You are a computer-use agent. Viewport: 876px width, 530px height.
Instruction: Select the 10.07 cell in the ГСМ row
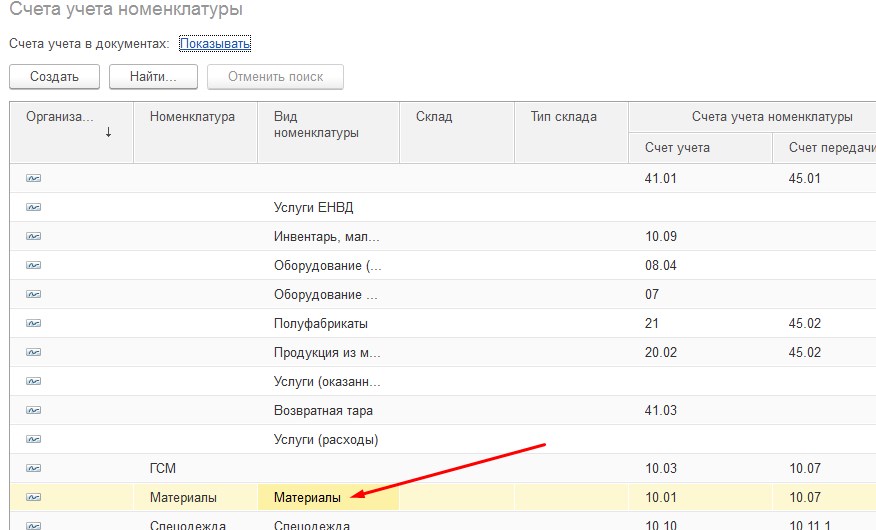pyautogui.click(x=825, y=469)
